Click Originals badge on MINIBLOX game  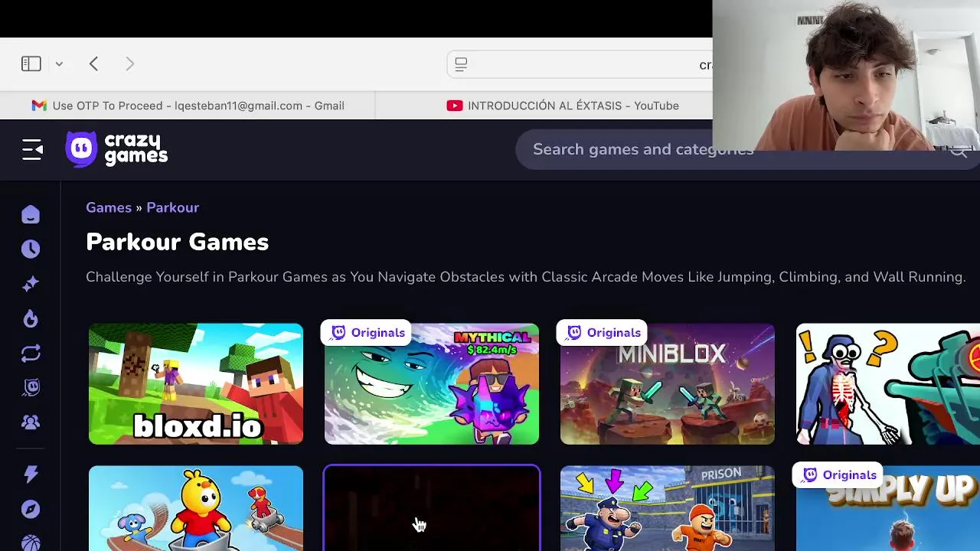603,333
